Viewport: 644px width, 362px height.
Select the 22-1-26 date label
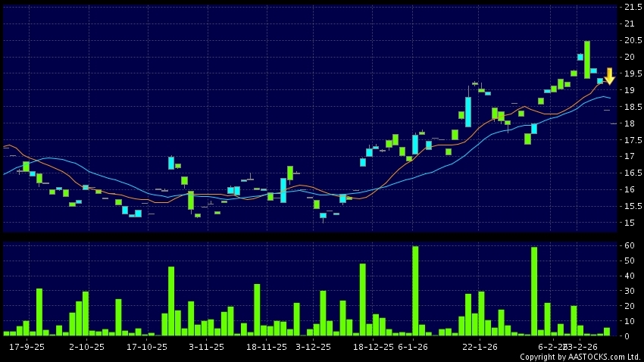click(x=480, y=346)
